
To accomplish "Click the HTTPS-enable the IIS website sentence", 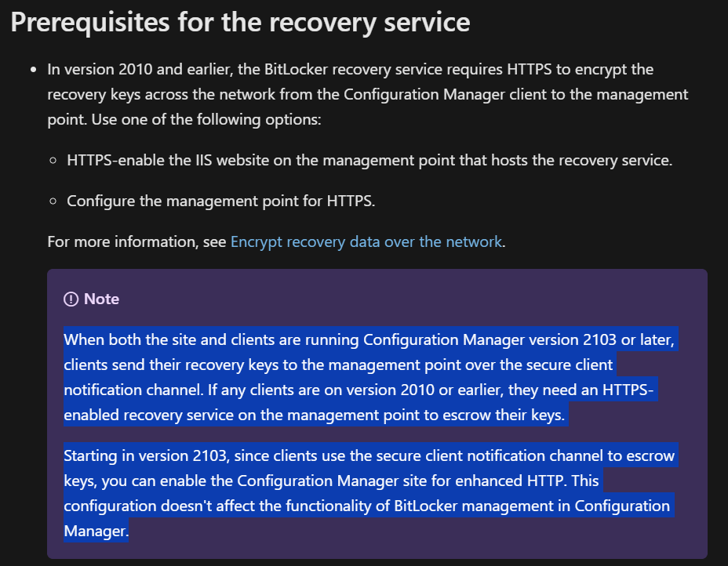I will [369, 161].
